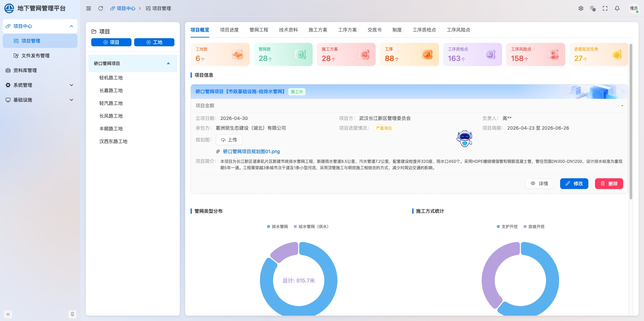Click the 修改 edit button
The height and width of the screenshot is (321, 644).
[x=574, y=184]
